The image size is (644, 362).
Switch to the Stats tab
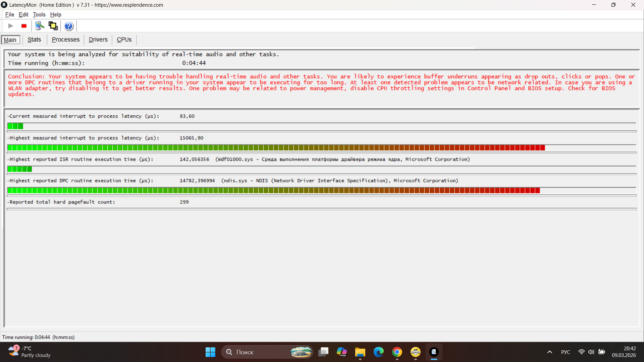point(34,40)
